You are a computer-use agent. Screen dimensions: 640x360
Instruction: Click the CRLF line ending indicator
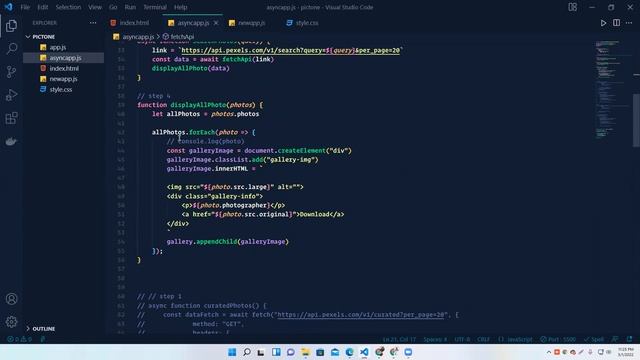[x=483, y=339]
